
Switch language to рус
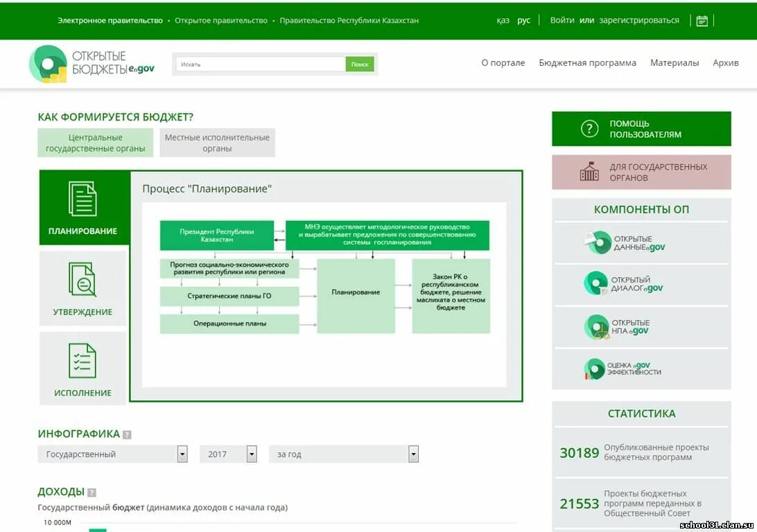tap(524, 20)
